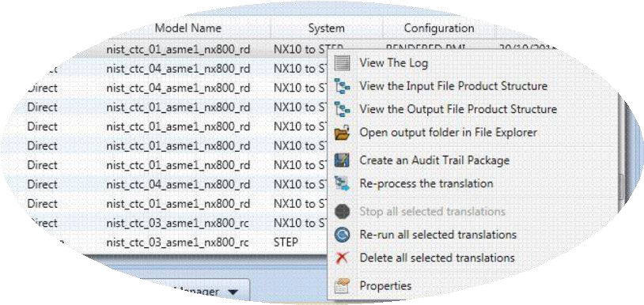Click the tree icon for Output File Product Structure
This screenshot has height=305, width=644.
[x=342, y=110]
